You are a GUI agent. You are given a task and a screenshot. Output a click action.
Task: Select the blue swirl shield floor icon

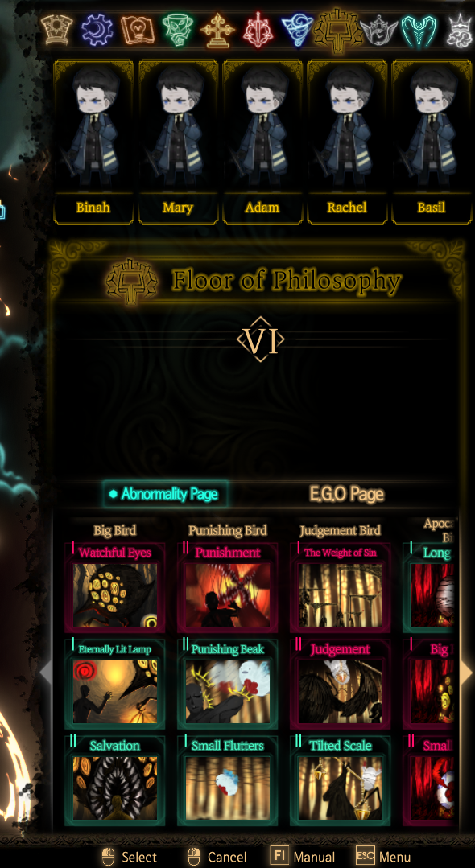(x=297, y=31)
